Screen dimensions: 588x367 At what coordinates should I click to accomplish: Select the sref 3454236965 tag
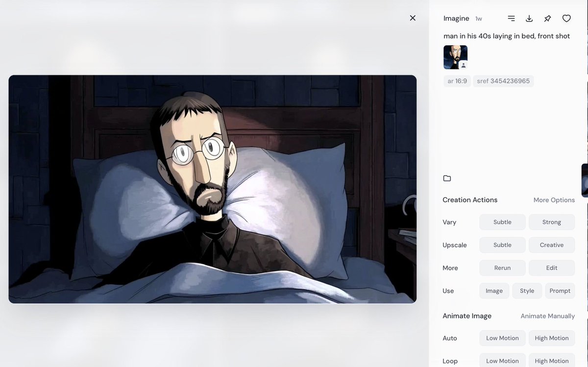(503, 81)
